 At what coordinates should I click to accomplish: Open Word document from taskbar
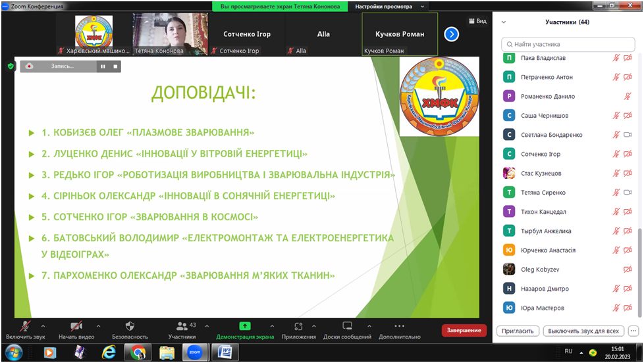tap(225, 352)
